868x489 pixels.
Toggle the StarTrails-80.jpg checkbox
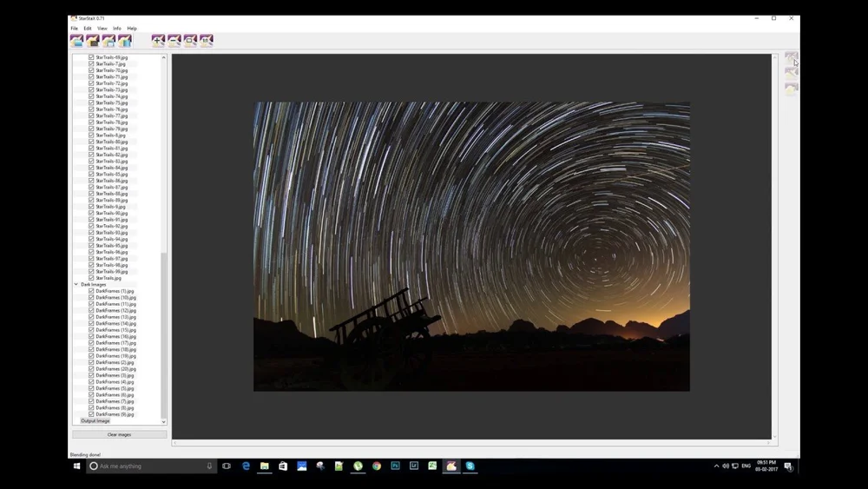(x=91, y=142)
